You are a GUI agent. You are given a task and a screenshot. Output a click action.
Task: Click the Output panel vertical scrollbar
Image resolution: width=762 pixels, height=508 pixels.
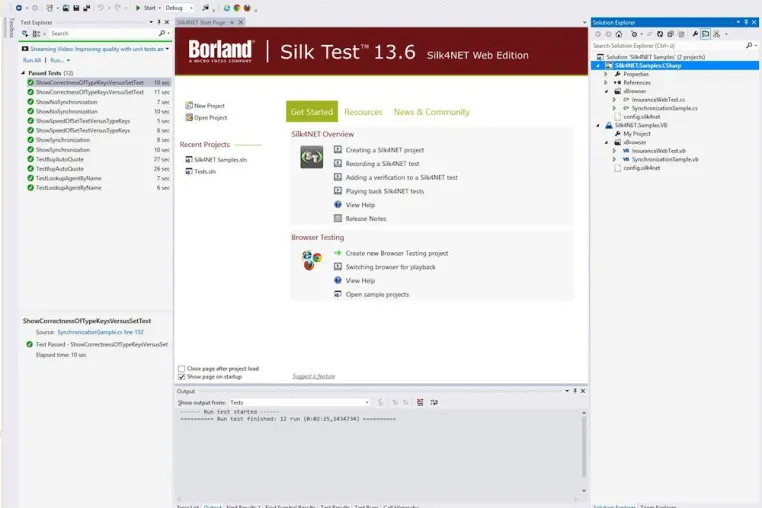point(584,445)
